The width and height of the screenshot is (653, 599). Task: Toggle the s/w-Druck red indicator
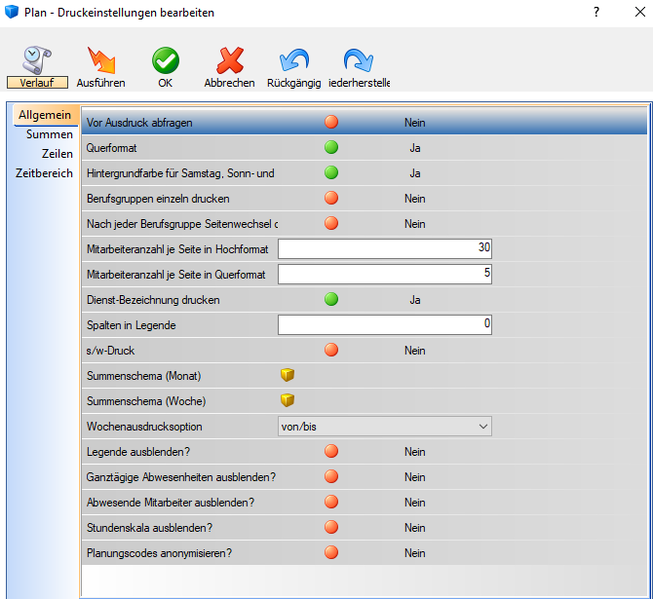[331, 350]
